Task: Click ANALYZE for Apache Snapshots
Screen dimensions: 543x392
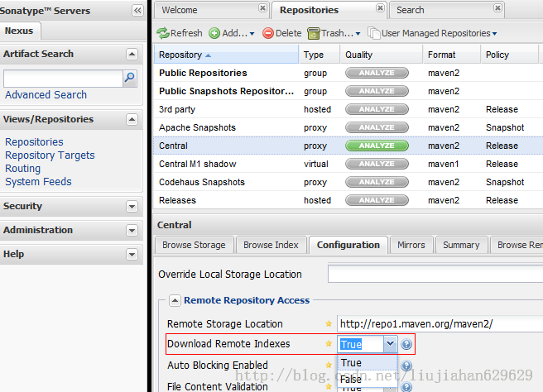Action: (x=377, y=127)
